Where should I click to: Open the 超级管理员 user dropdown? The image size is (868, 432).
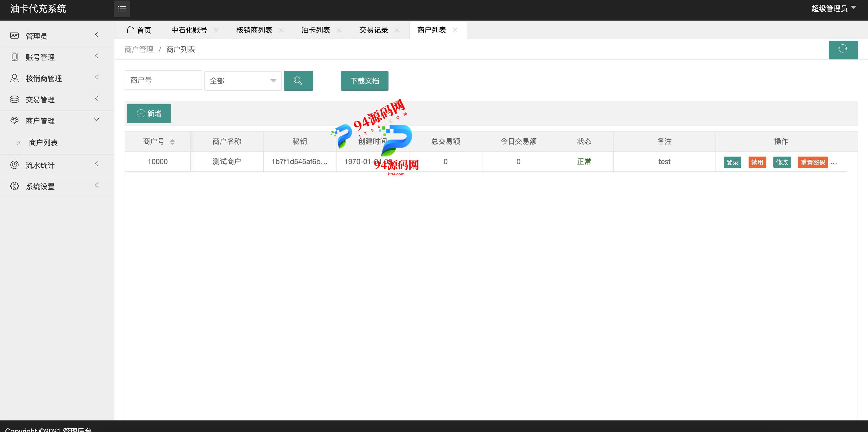coord(834,9)
